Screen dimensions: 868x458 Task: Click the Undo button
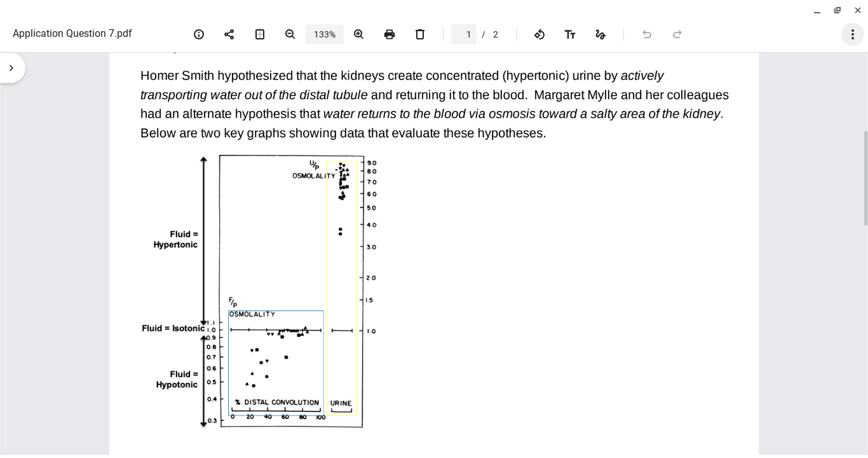click(647, 34)
